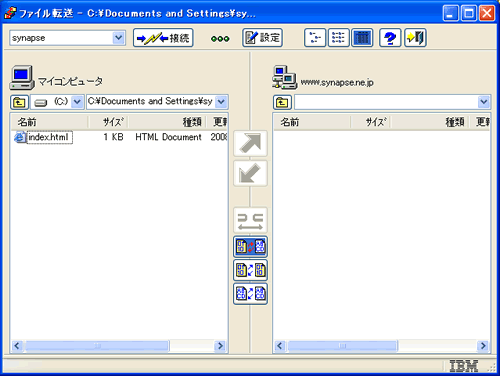Open the (C:) drive selector dropdown

point(77,102)
